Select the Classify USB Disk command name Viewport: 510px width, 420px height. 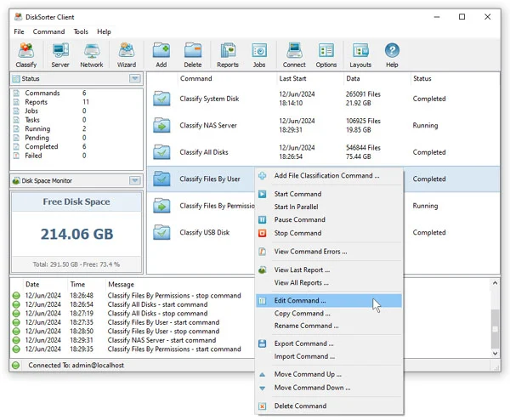[205, 233]
